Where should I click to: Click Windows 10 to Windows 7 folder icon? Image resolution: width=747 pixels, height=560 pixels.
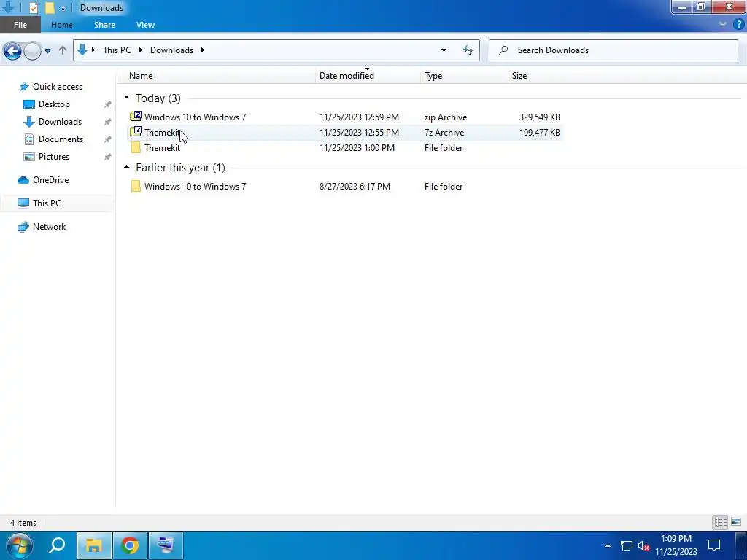(x=136, y=186)
